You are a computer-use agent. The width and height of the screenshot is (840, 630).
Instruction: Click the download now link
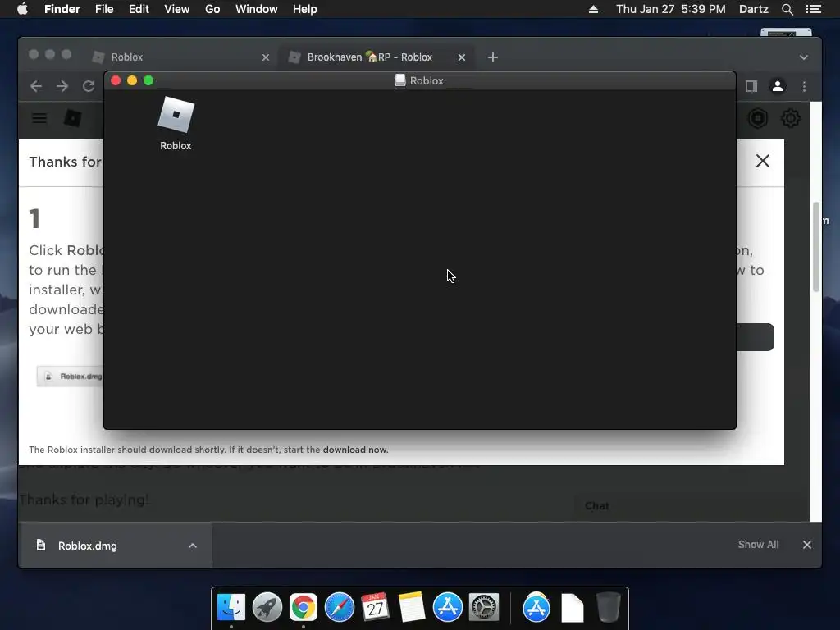coord(354,450)
